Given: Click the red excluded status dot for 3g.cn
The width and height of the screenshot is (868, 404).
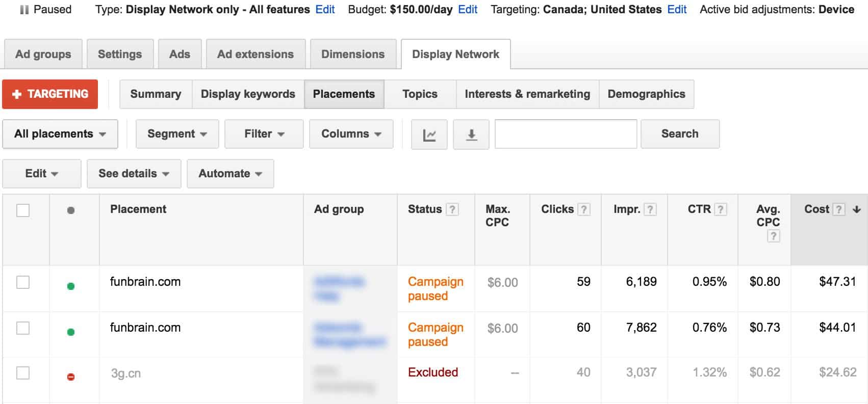Looking at the screenshot, I should (71, 377).
